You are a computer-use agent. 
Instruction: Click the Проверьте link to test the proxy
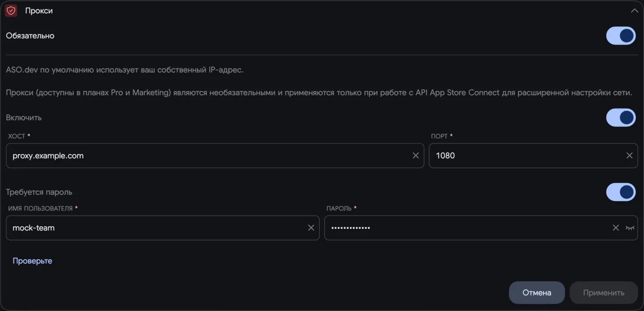pyautogui.click(x=32, y=261)
